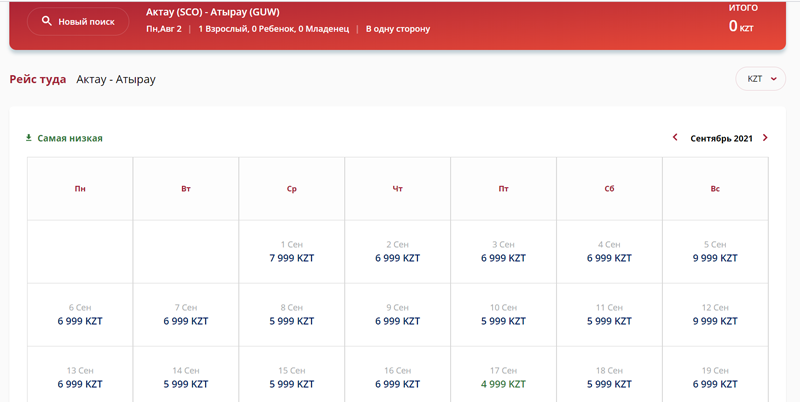Click the Пн weekday header

80,189
